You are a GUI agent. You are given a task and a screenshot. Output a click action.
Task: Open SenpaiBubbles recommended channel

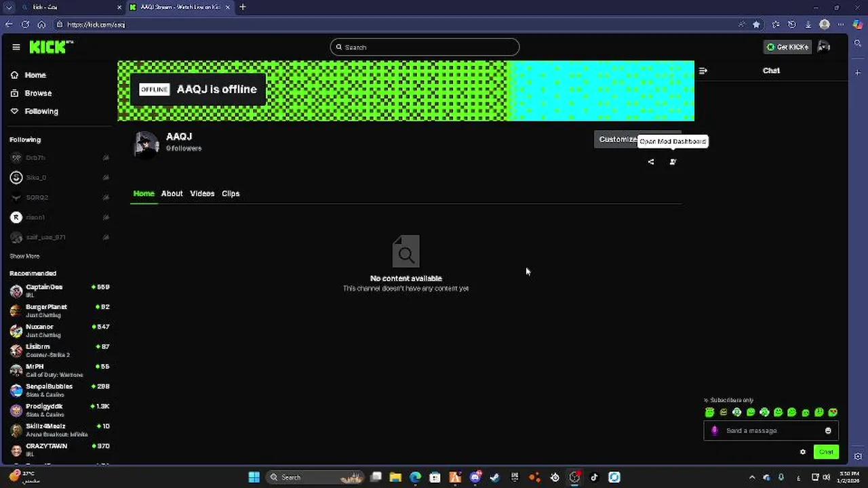(60, 390)
